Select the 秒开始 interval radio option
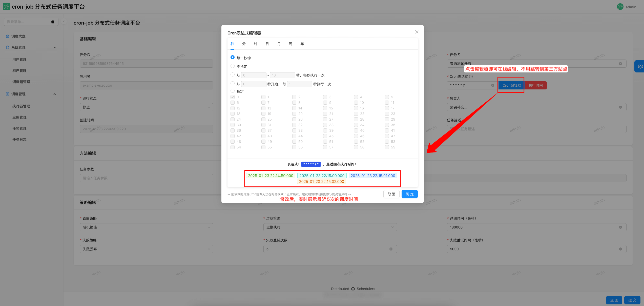This screenshot has height=306, width=644. coord(233,84)
